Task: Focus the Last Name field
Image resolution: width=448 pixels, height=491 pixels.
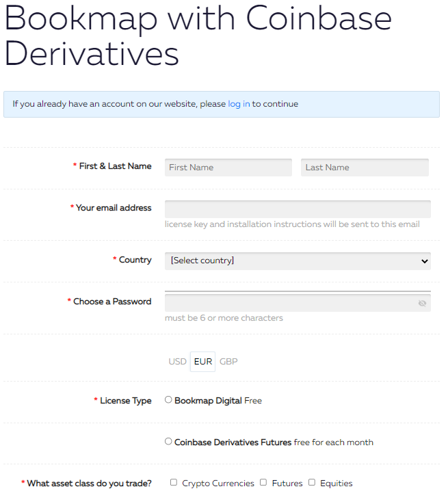Action: click(365, 168)
